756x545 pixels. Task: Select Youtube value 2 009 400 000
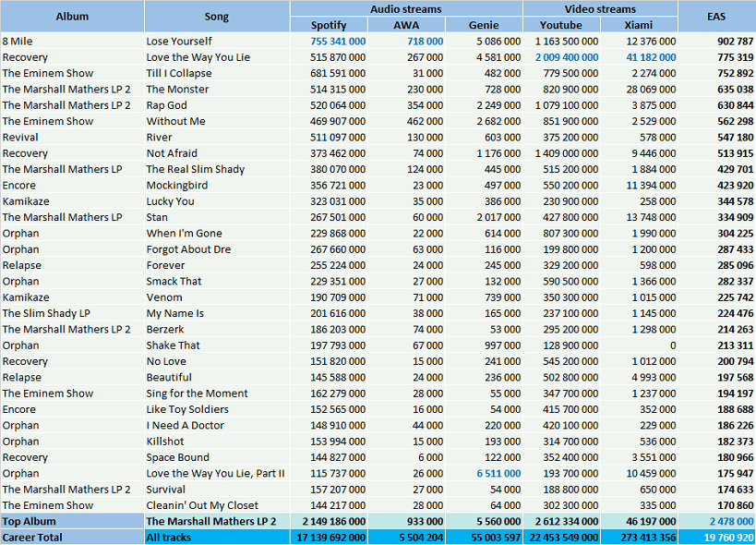(x=561, y=57)
